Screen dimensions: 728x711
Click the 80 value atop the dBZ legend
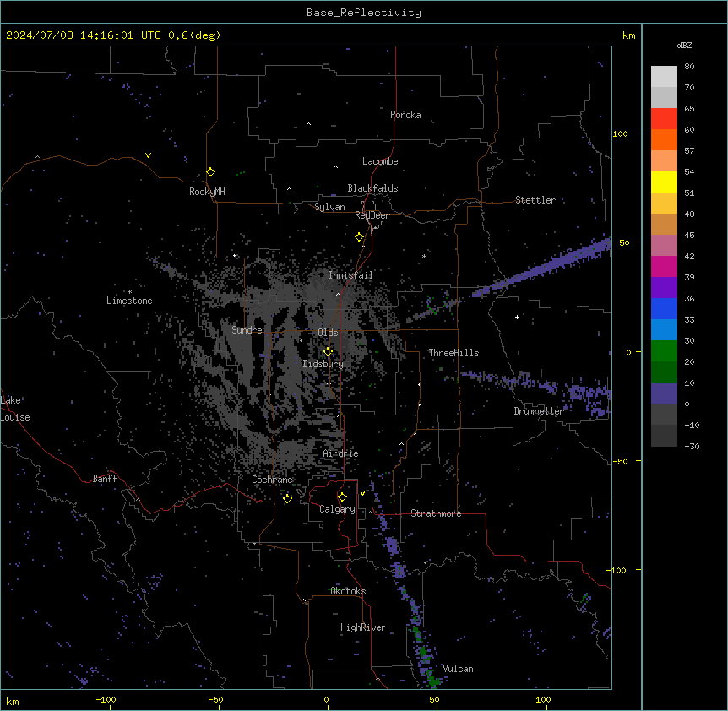click(x=689, y=67)
